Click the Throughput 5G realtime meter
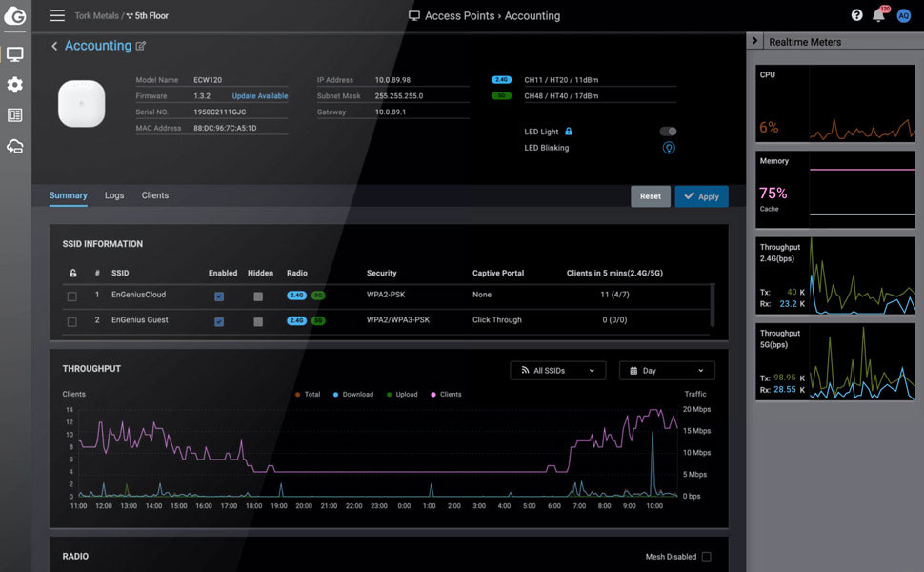The width and height of the screenshot is (924, 572). coord(835,361)
